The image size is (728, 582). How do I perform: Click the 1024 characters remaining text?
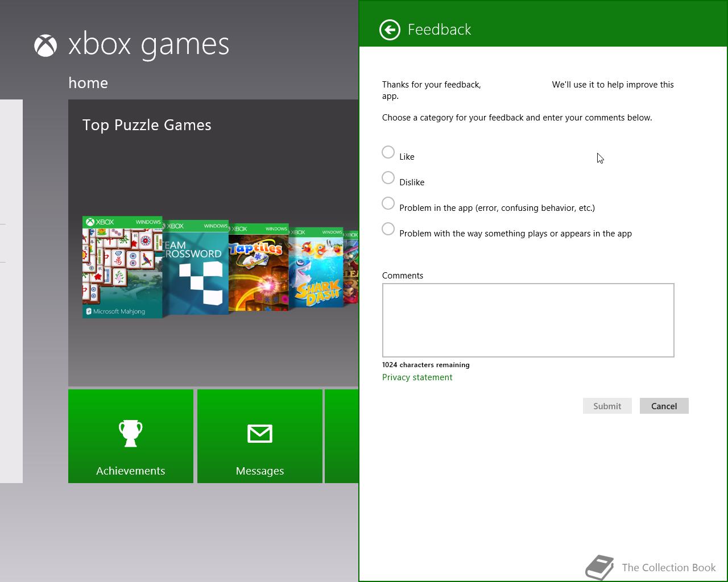(x=426, y=365)
